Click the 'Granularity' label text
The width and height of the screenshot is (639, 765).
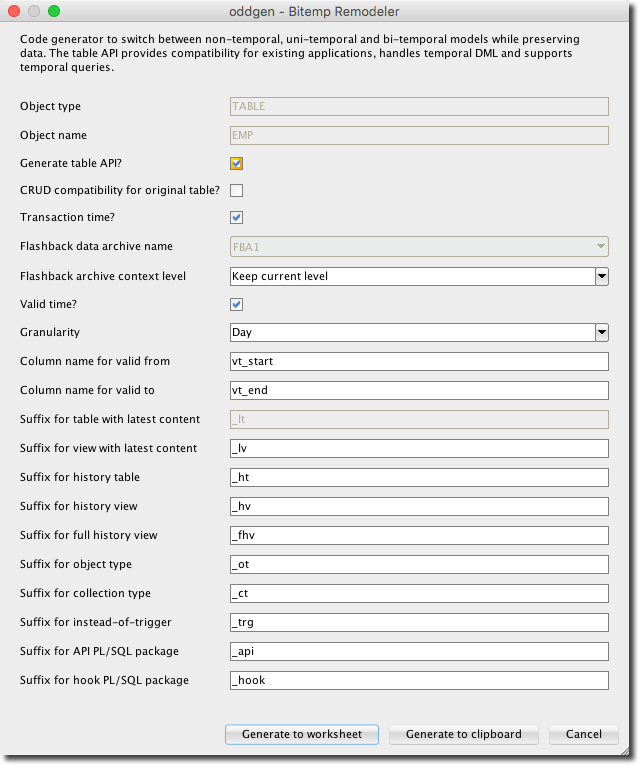coord(50,332)
